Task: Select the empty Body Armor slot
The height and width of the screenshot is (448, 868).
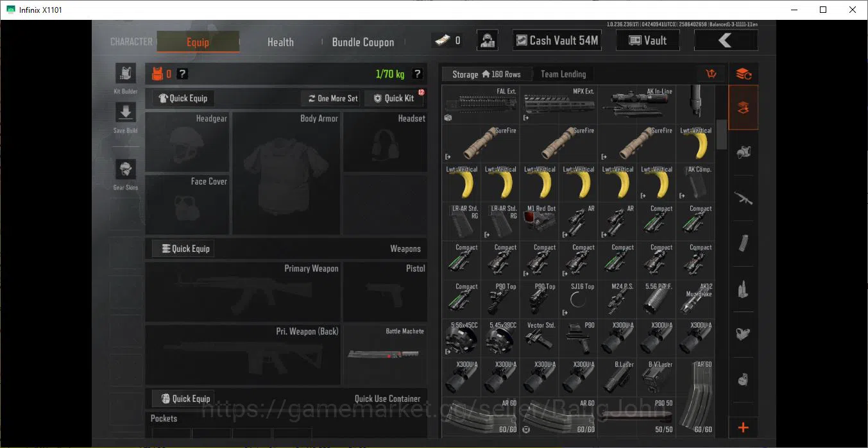Action: pyautogui.click(x=286, y=173)
